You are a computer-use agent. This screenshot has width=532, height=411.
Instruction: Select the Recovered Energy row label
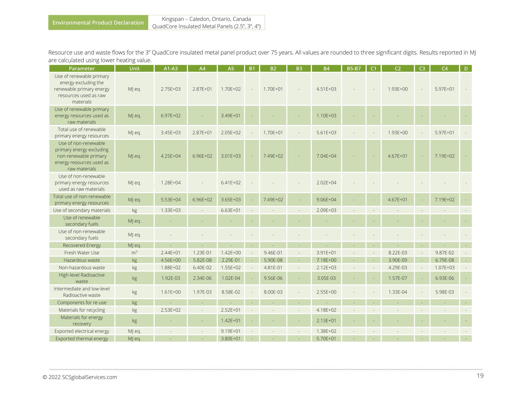pyautogui.click(x=81, y=245)
